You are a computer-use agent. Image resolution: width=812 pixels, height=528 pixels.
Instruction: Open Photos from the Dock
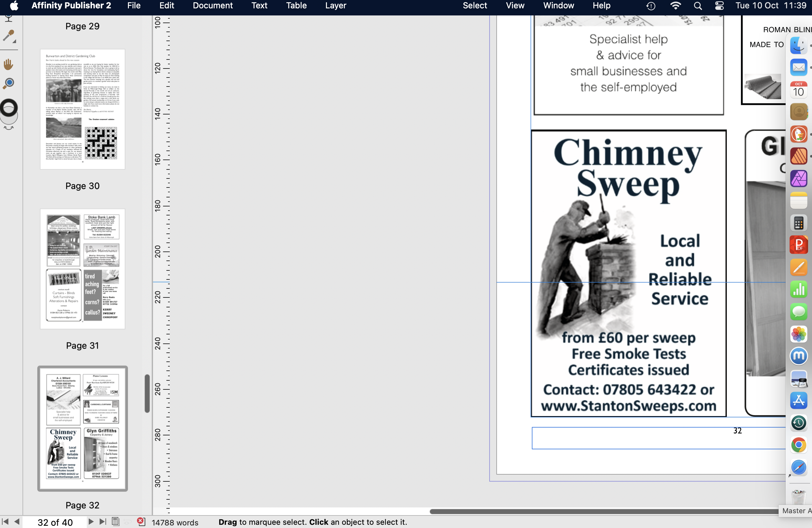pos(798,333)
